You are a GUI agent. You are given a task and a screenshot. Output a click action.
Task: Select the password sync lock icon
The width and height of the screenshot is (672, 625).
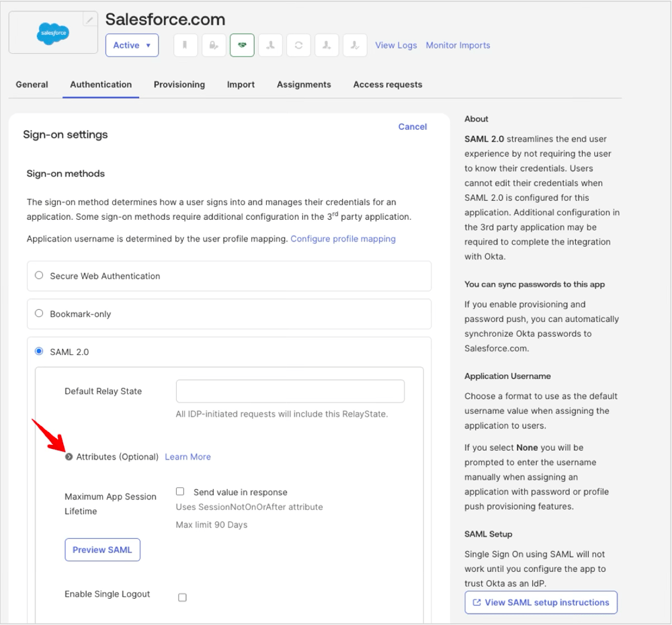coord(214,45)
